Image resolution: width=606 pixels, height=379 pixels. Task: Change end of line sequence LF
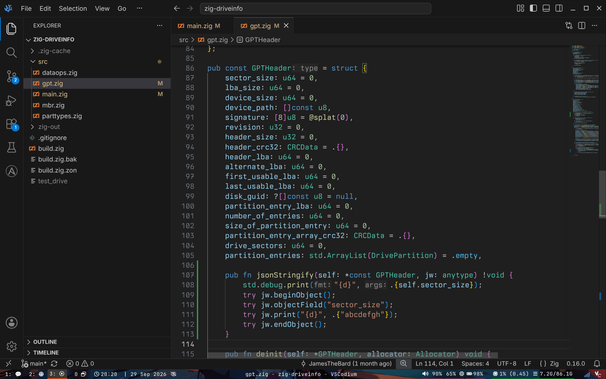tap(528, 364)
